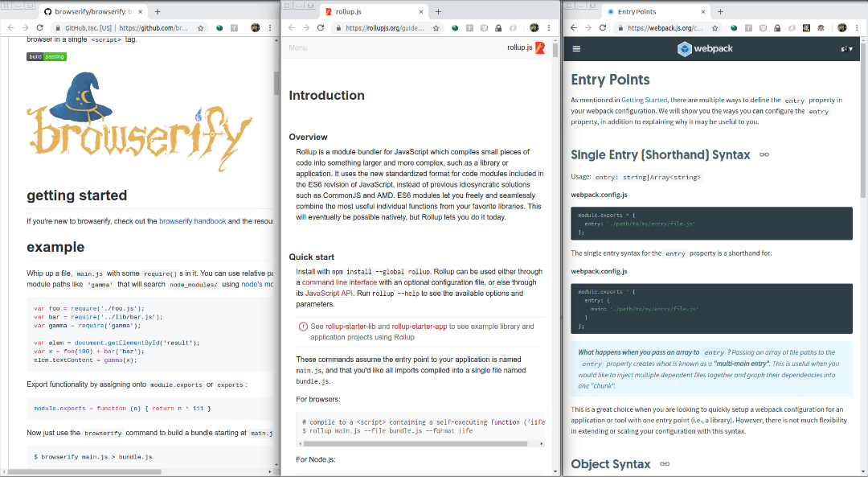868x477 pixels.
Task: Click forward arrow in the webpack window
Action: click(x=588, y=27)
